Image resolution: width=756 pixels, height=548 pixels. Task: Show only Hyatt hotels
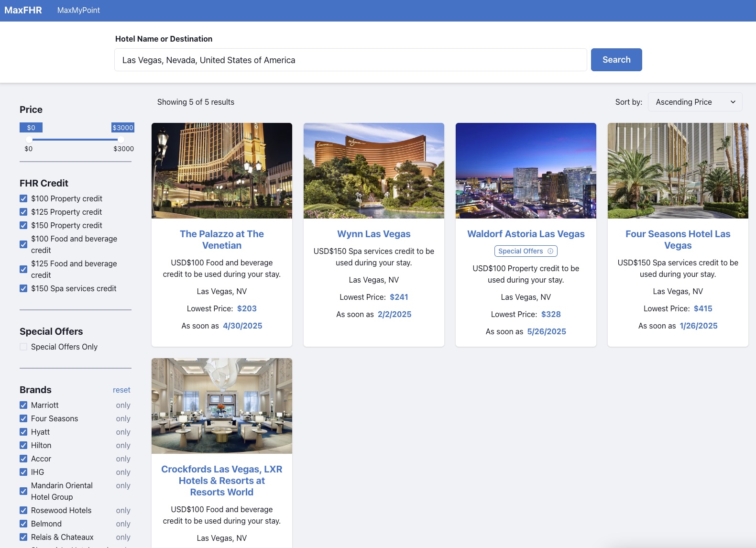(x=123, y=432)
